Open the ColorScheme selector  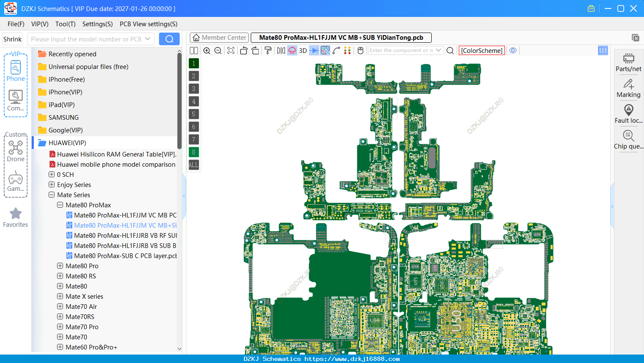tap(482, 50)
